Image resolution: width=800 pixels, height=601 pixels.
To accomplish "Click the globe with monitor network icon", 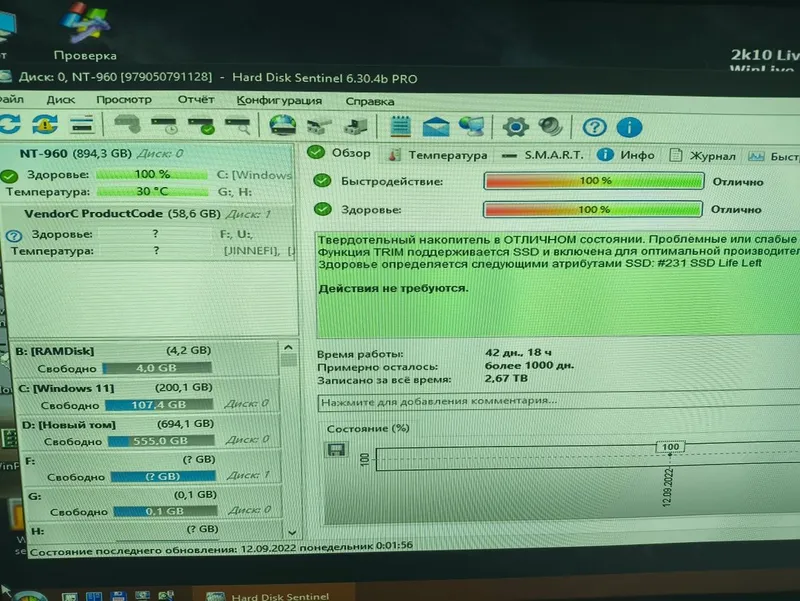I will pos(472,127).
